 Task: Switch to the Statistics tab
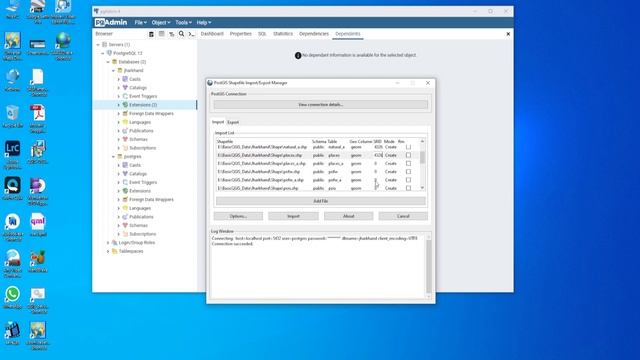coord(283,34)
